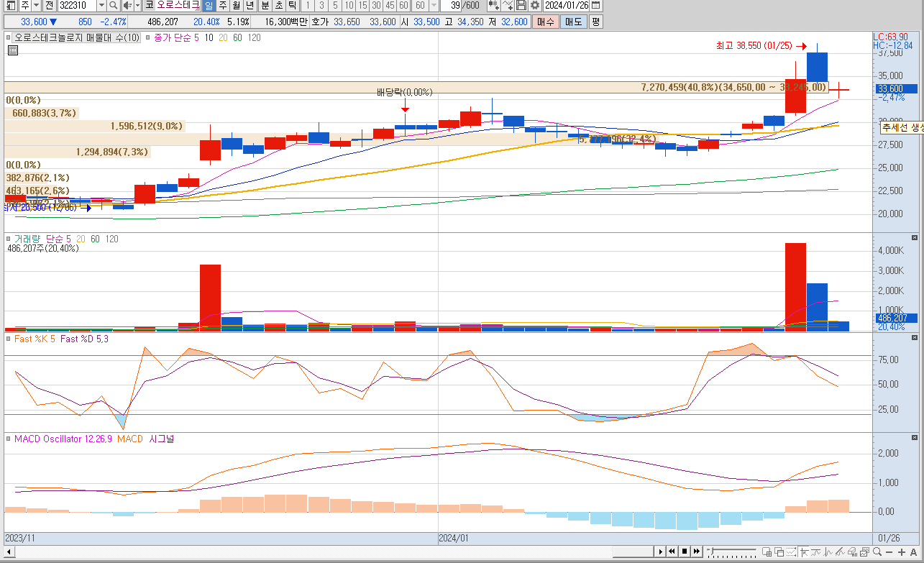
Task: Select the 월 (monthly) period button
Action: coord(236,5)
